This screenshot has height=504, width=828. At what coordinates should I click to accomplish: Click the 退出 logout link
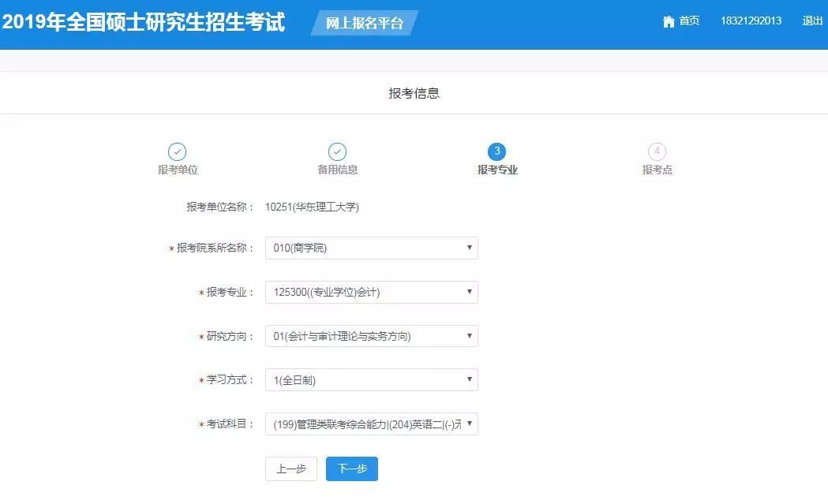[x=812, y=21]
